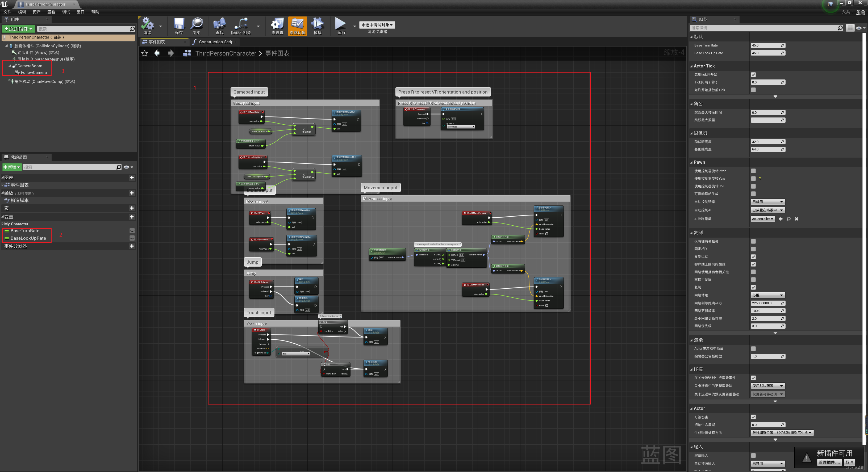Open the 自动控制玩家 dropdown
This screenshot has width=868, height=472.
click(767, 202)
